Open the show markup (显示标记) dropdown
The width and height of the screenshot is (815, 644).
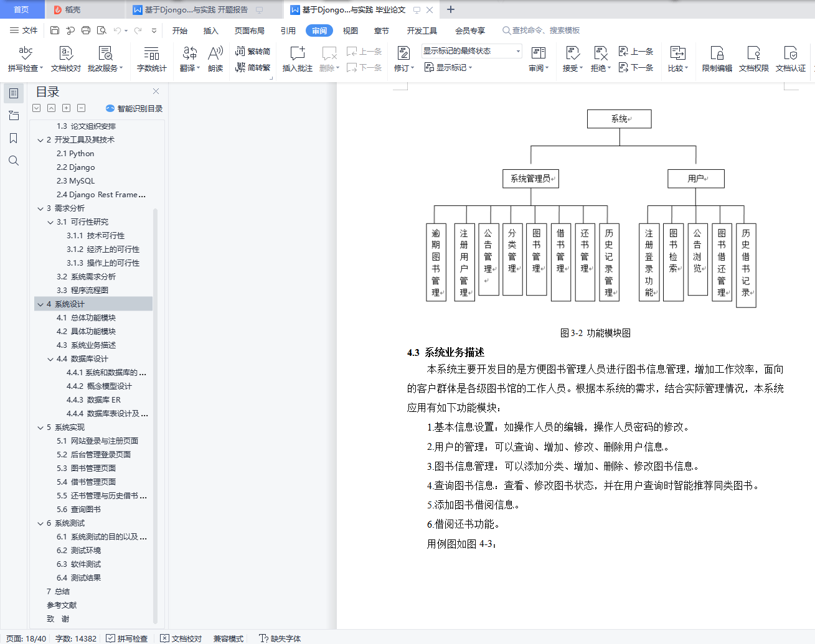point(448,67)
